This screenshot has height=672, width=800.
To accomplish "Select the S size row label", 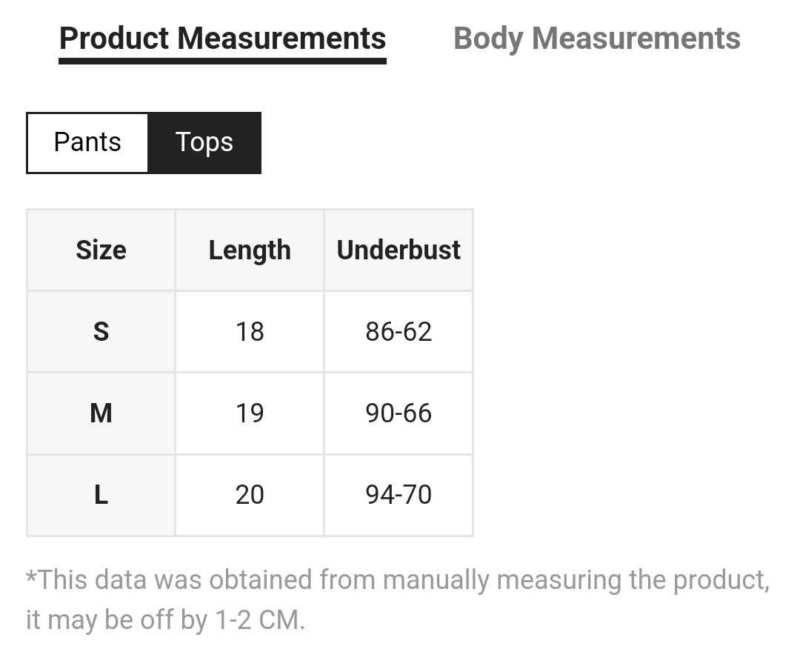I will pyautogui.click(x=101, y=332).
